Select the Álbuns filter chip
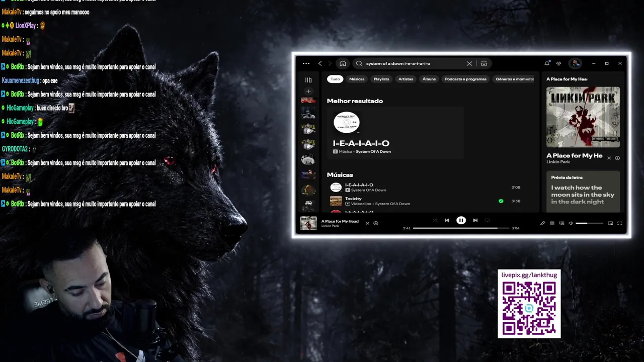Viewport: 644px width, 362px height. pyautogui.click(x=429, y=79)
